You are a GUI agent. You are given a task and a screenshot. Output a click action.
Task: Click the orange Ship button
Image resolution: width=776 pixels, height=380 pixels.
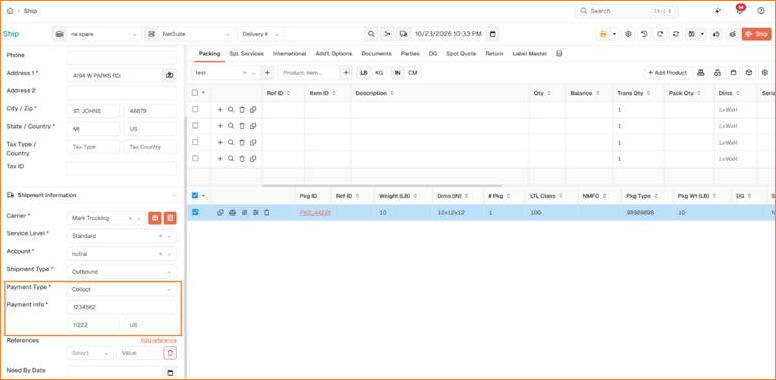click(756, 34)
